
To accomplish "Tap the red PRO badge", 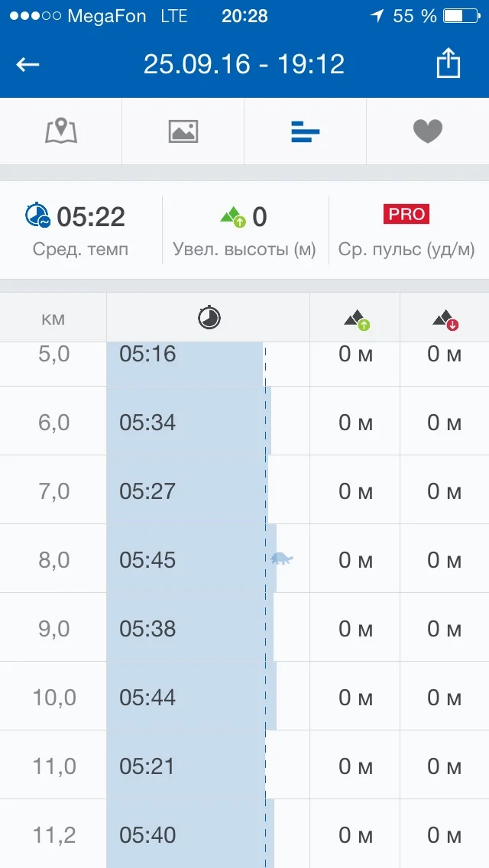I will 406,215.
